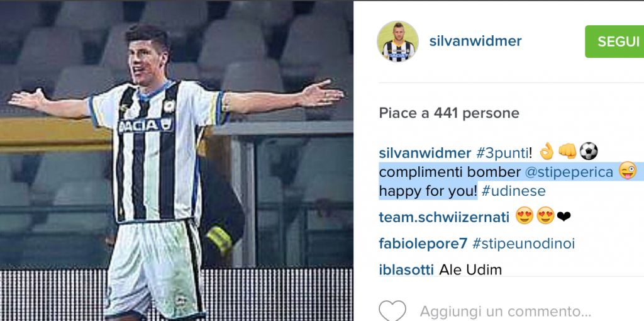This screenshot has height=321, width=644.
Task: Click the black heart emoji in comment
Action: tap(564, 217)
